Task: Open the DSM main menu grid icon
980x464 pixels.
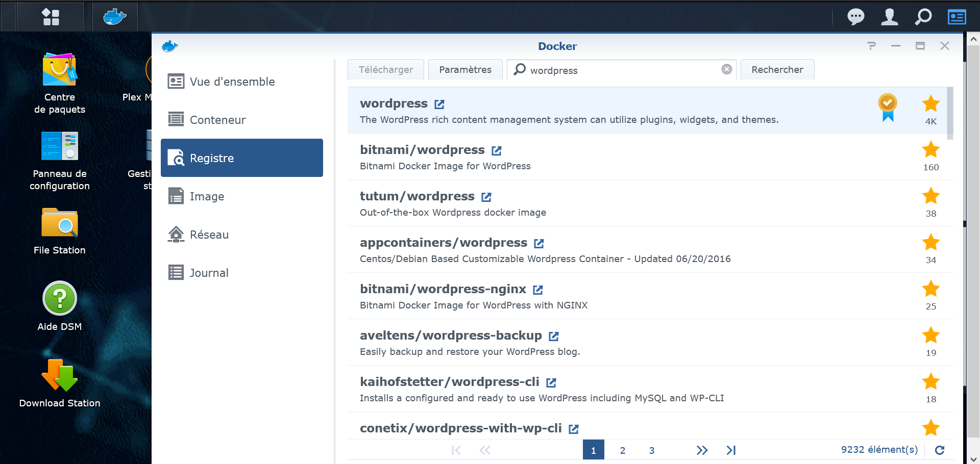Action: [51, 17]
